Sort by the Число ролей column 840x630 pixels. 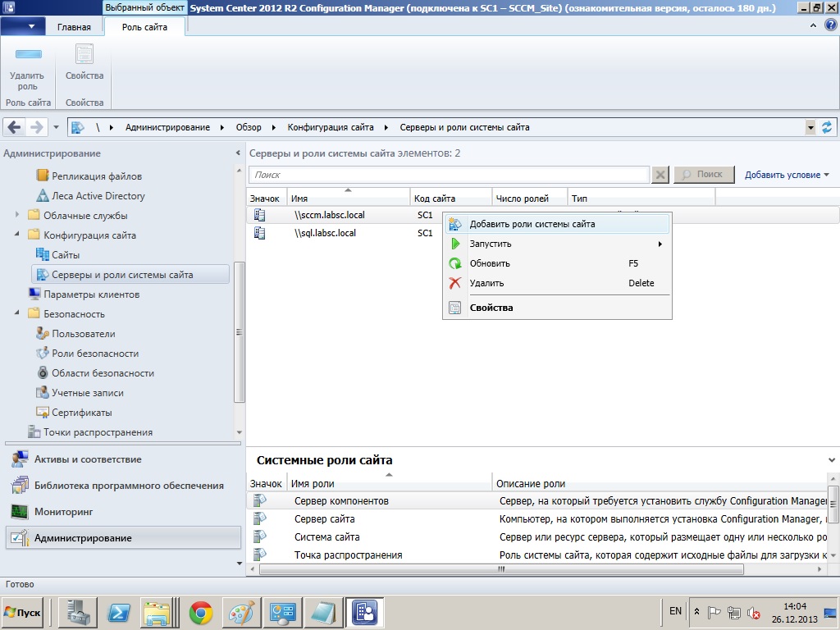click(529, 199)
